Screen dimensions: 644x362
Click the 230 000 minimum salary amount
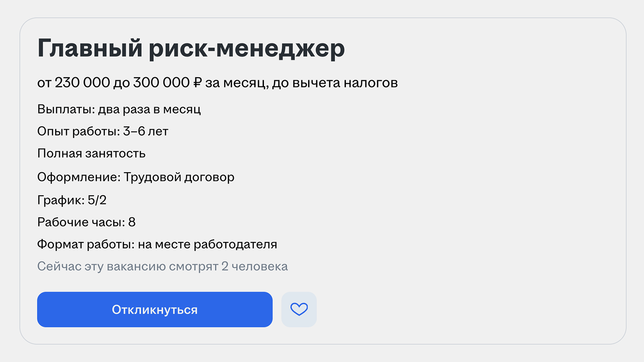click(82, 83)
